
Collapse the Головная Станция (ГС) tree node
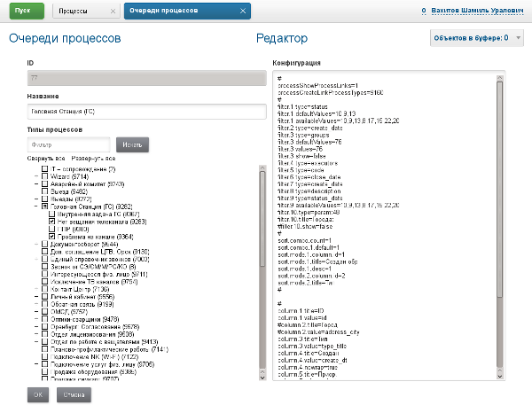(35, 206)
